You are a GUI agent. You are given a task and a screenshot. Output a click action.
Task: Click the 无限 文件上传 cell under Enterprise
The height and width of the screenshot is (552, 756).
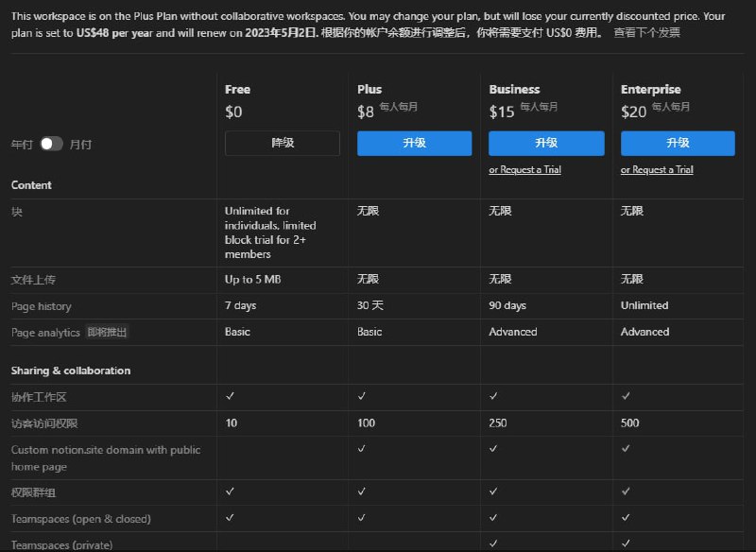point(632,279)
